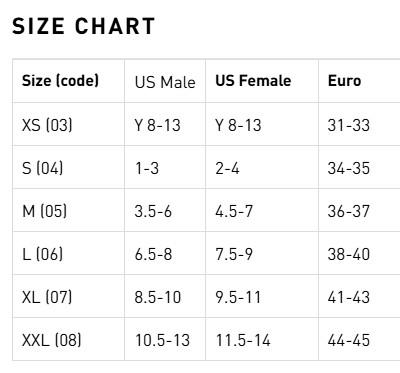Screen dimensions: 400x373
Task: Click the M (05) size cell
Action: coord(44,211)
